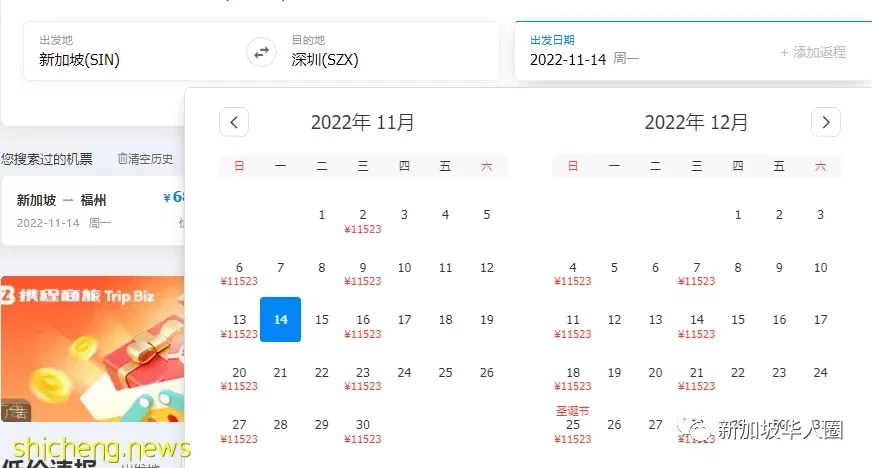Select November 14 highlighted date
The height and width of the screenshot is (468, 872).
tap(280, 320)
